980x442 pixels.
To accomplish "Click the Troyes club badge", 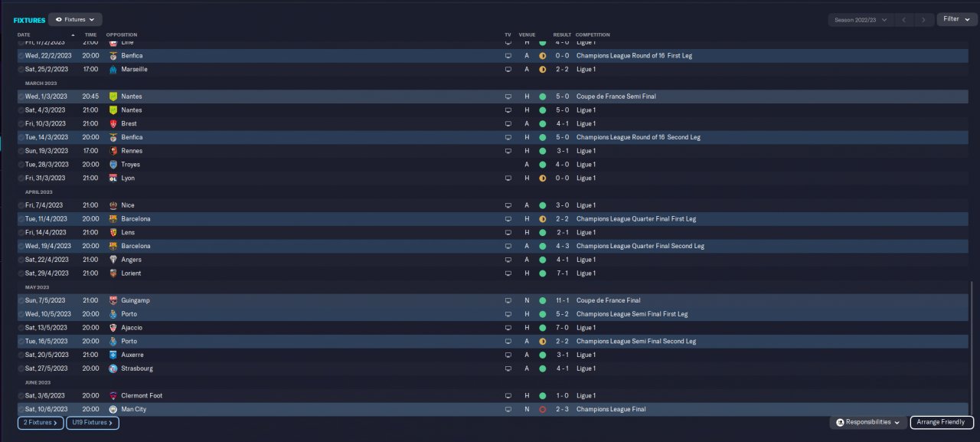I will point(113,165).
